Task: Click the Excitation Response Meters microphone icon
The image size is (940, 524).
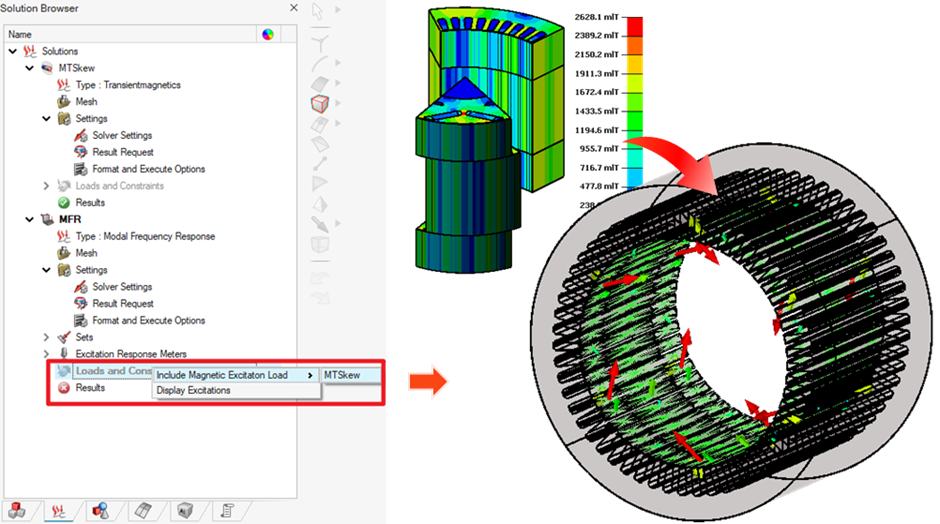Action: [64, 354]
